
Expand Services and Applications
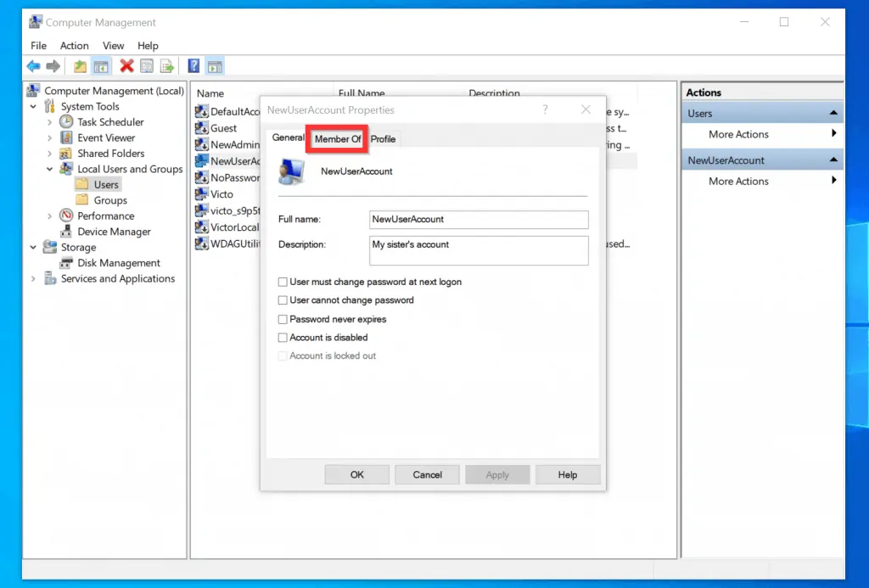pyautogui.click(x=33, y=278)
